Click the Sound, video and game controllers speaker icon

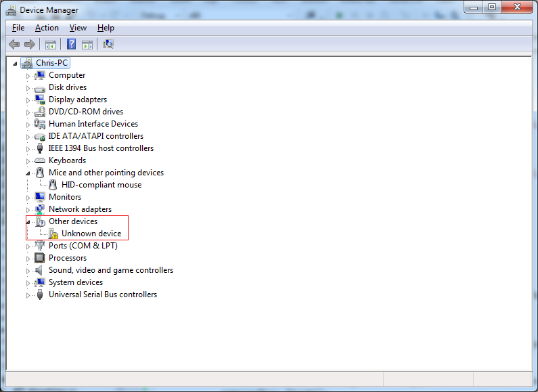(39, 270)
